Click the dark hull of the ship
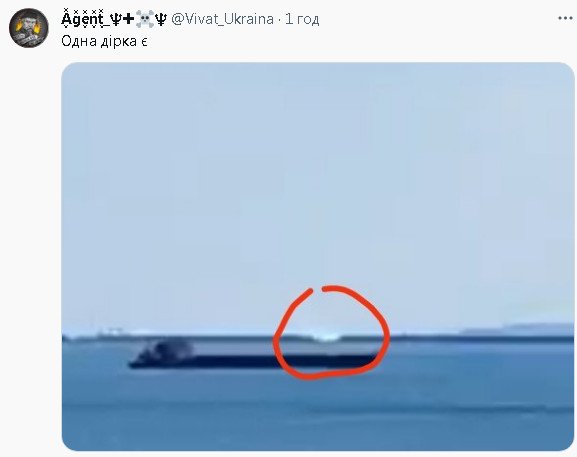 tap(252, 361)
